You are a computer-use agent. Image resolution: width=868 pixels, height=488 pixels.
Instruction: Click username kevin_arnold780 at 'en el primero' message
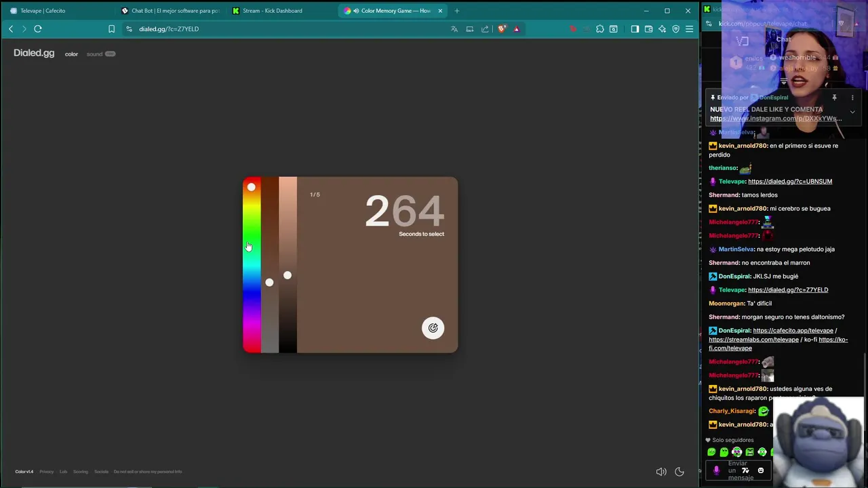pos(743,146)
